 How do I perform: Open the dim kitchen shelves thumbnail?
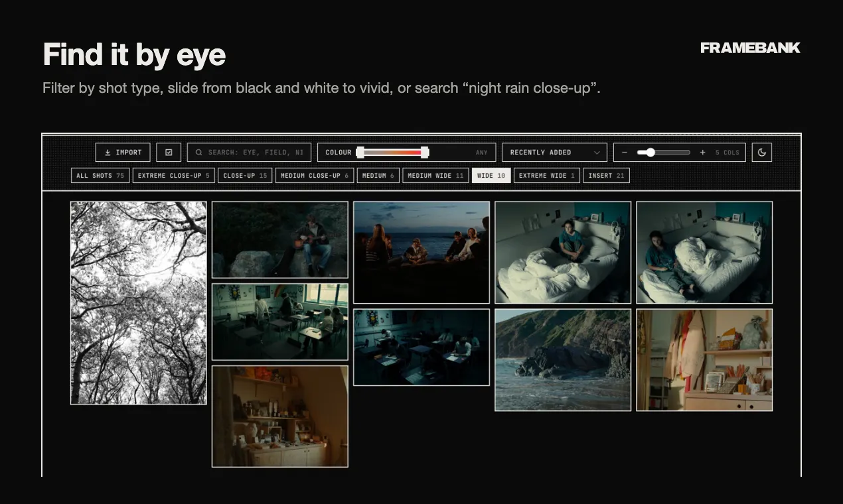[x=280, y=416]
